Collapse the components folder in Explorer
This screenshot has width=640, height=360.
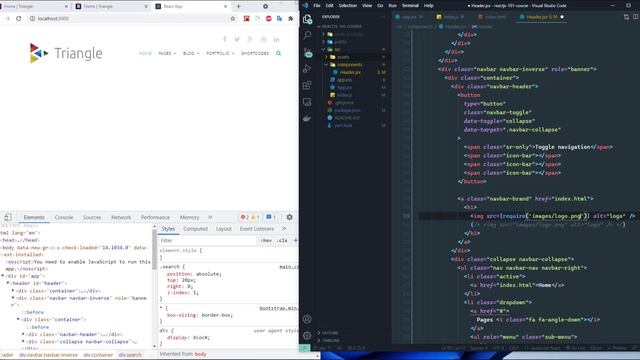349,64
